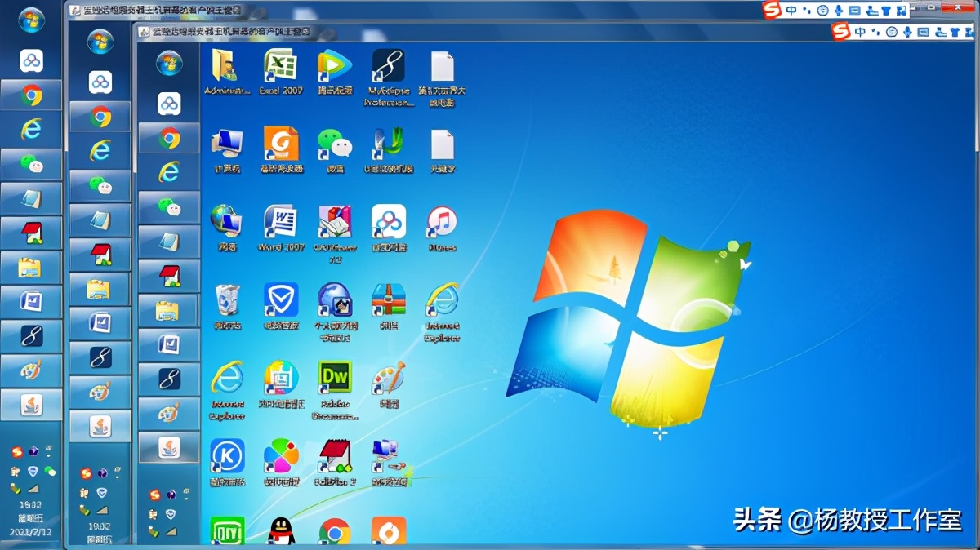
Task: Launch the colorful pinwheel photo app shortcut
Action: pyautogui.click(x=280, y=463)
